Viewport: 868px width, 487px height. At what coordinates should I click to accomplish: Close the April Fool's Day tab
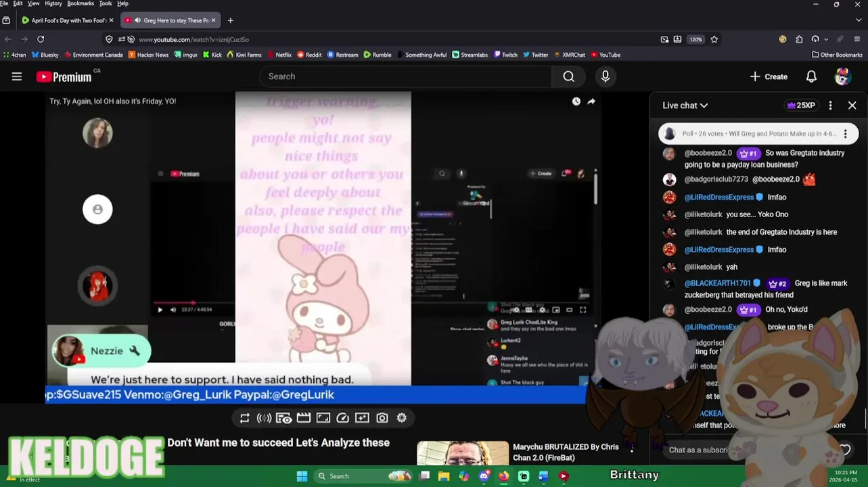tap(111, 20)
